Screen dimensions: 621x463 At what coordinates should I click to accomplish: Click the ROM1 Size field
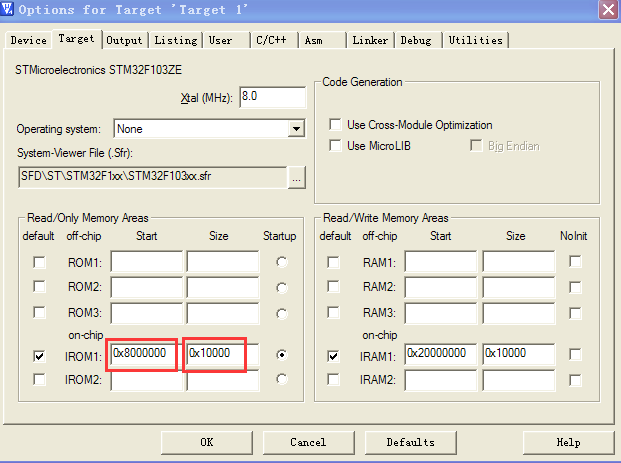pyautogui.click(x=223, y=261)
